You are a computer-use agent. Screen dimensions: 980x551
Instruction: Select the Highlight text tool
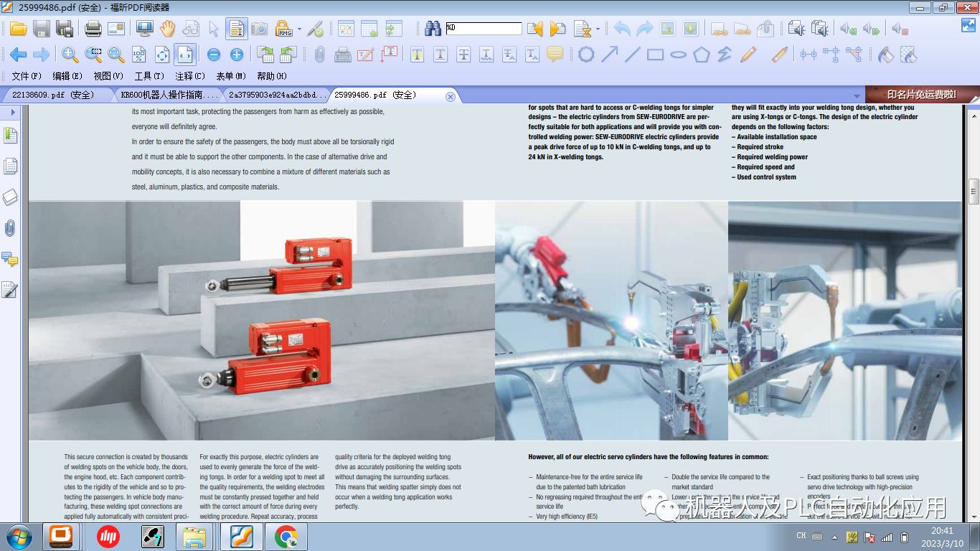click(x=417, y=54)
